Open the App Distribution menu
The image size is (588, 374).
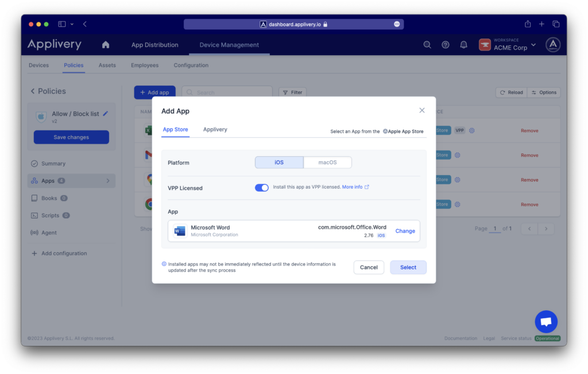pos(155,45)
